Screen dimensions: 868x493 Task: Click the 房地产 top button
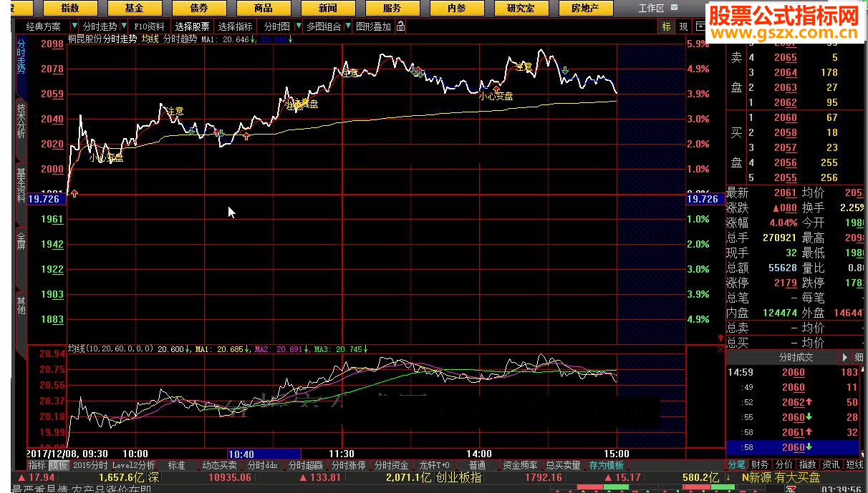click(585, 8)
